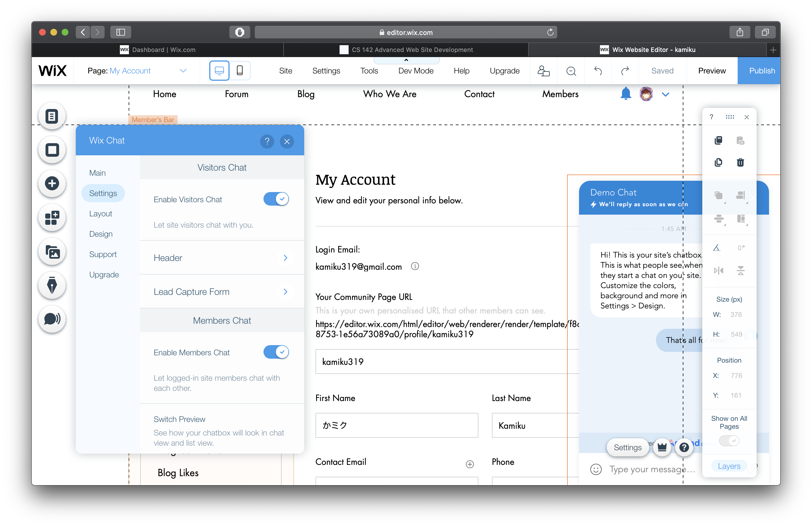Toggle Show on All Pages switch

pyautogui.click(x=729, y=441)
